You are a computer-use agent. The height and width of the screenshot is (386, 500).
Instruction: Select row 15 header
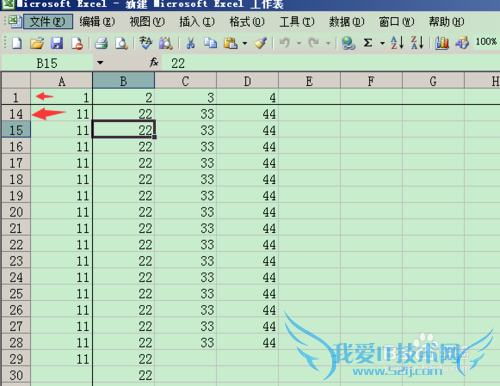(x=16, y=130)
